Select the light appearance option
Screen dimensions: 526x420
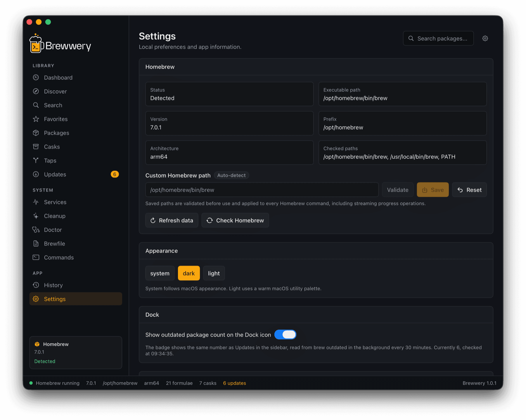pyautogui.click(x=214, y=273)
